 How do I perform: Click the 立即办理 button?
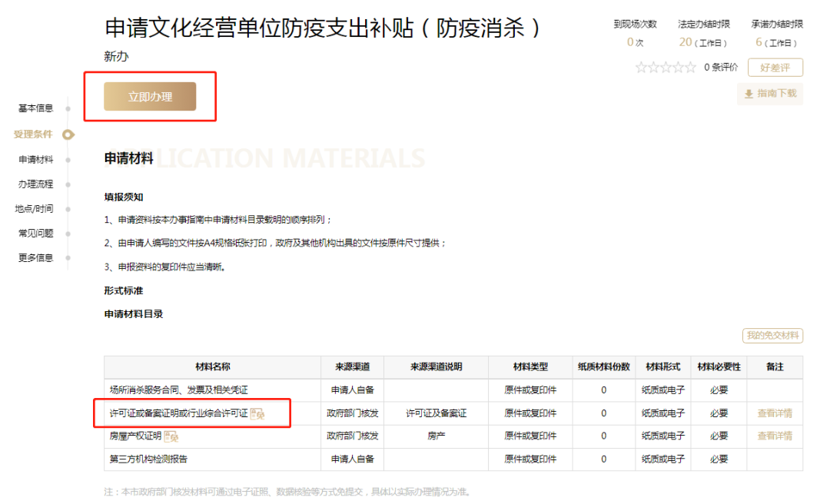tap(150, 96)
